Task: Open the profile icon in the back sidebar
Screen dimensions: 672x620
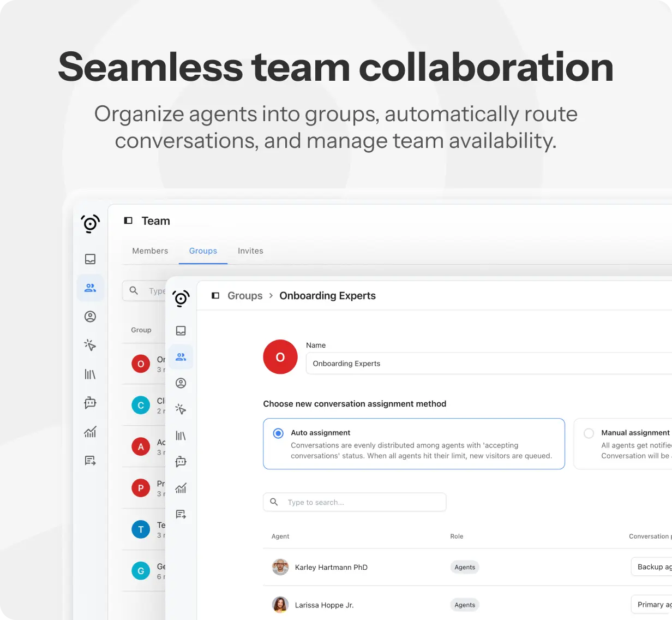Action: (90, 317)
